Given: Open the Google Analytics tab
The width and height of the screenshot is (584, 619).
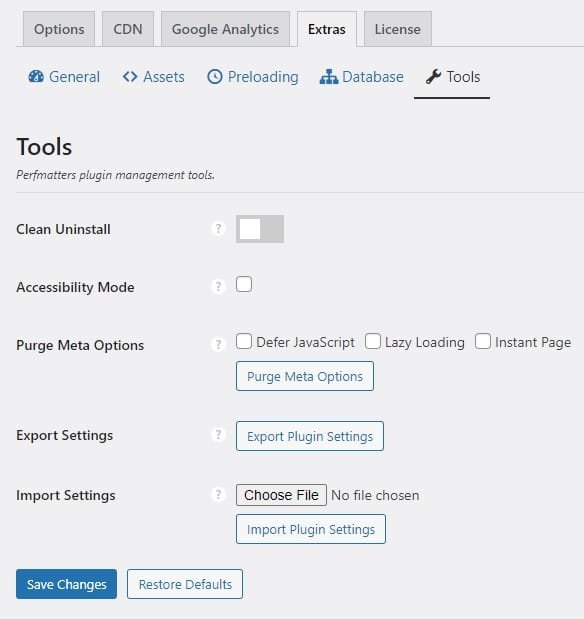Looking at the screenshot, I should point(225,29).
